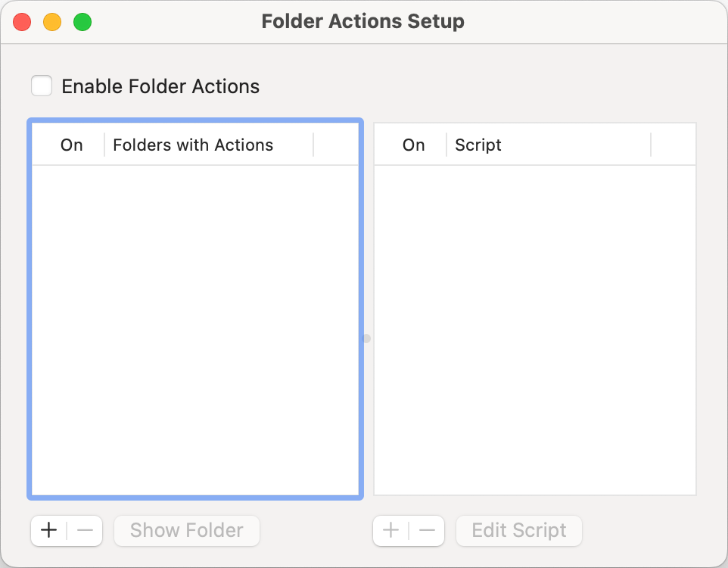Click the On header in scripts table

coord(413,145)
